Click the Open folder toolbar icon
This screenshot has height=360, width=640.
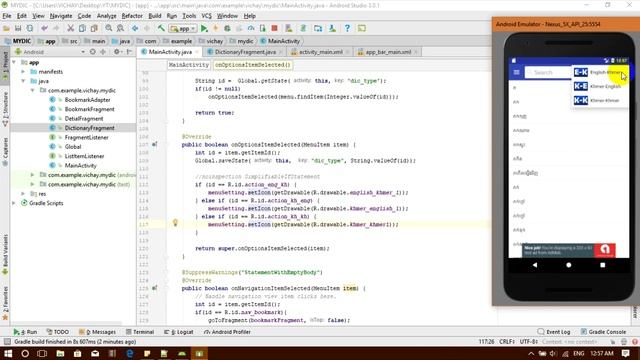click(6, 29)
